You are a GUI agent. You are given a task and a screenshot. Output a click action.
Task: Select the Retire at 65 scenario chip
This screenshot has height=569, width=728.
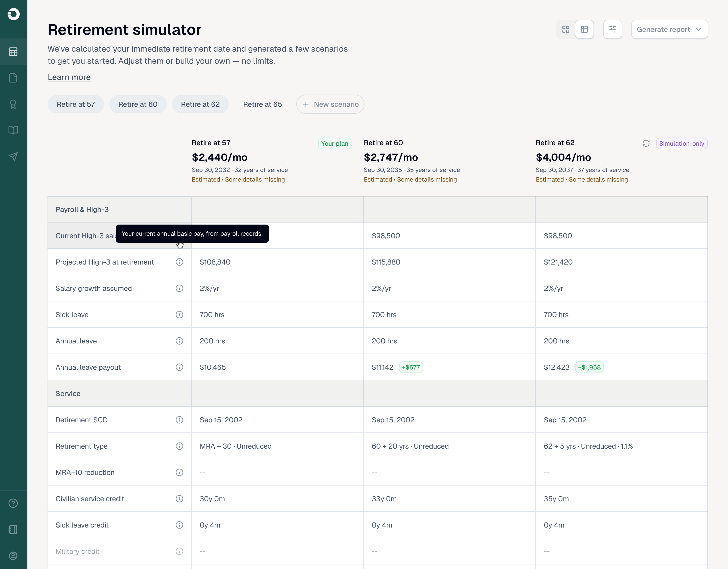point(263,104)
